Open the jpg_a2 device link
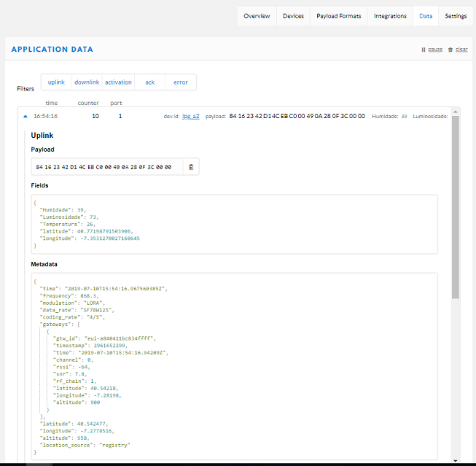The height and width of the screenshot is (466, 476). (190, 116)
